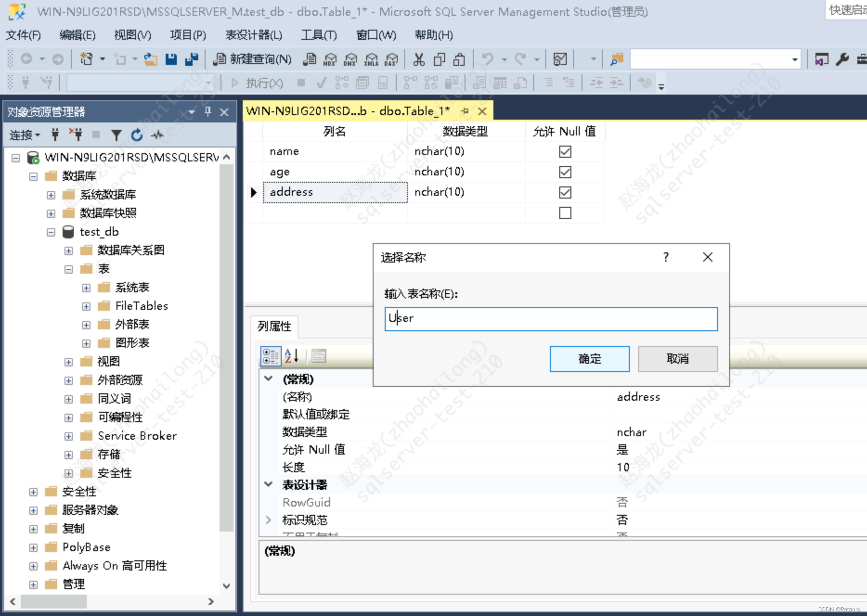Viewport: 867px width, 616px height.
Task: Click the DMX query icon
Action: pyautogui.click(x=350, y=59)
